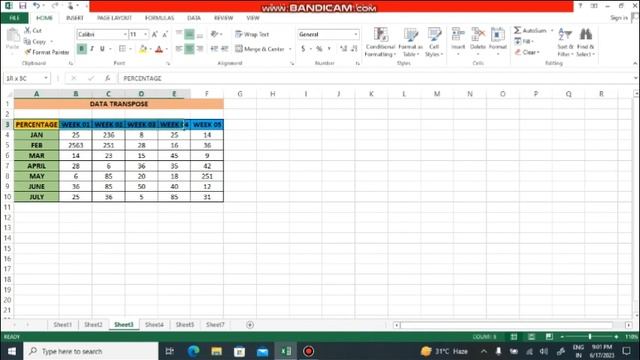Decrease font size with small A icon
Viewport: 640px width, 360px height.
(x=165, y=35)
